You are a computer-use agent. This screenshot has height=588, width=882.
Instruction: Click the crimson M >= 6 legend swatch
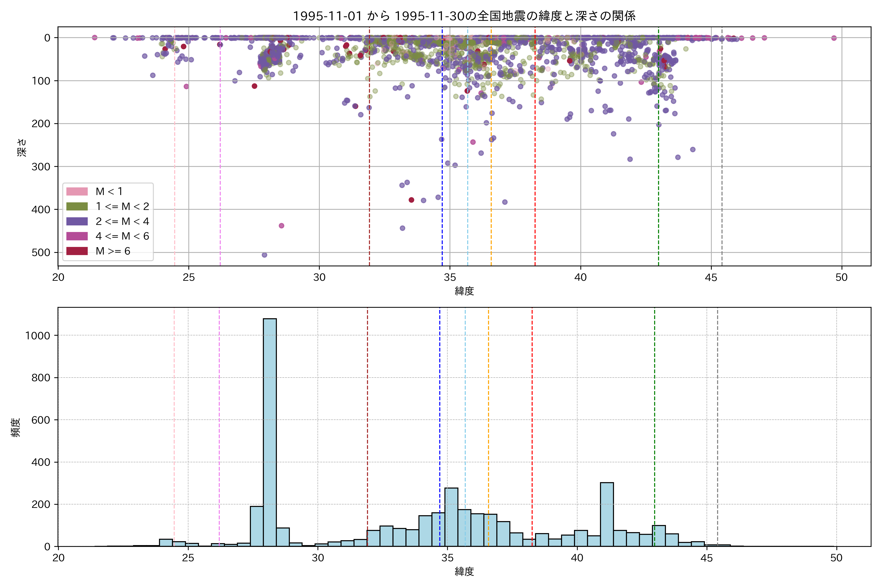(x=77, y=251)
